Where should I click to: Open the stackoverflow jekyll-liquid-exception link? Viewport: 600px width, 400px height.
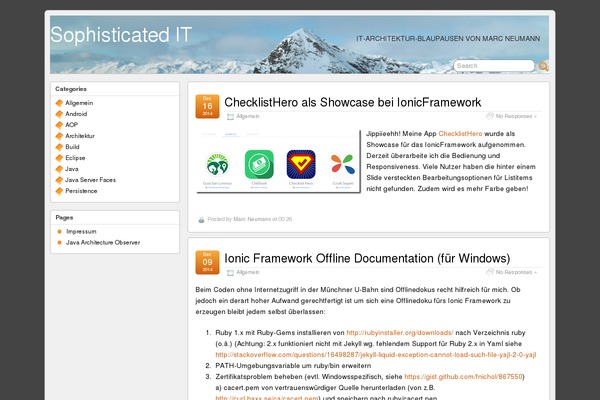[x=376, y=355]
